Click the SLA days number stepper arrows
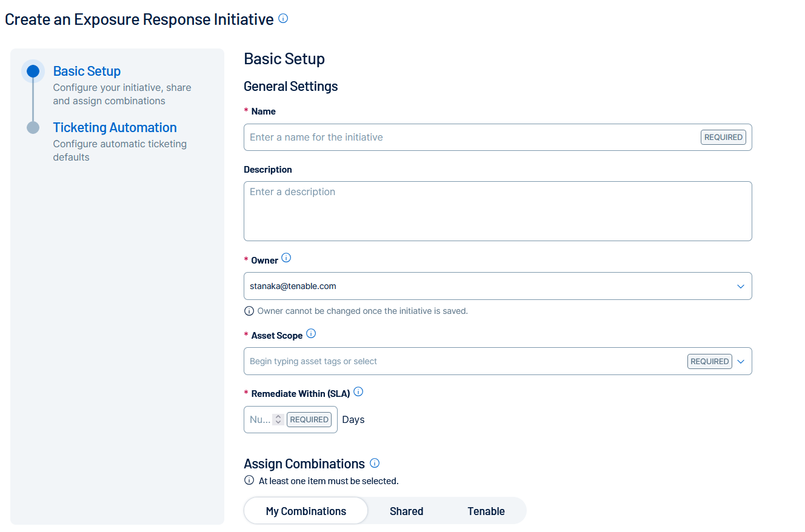This screenshot has width=805, height=532. click(278, 419)
